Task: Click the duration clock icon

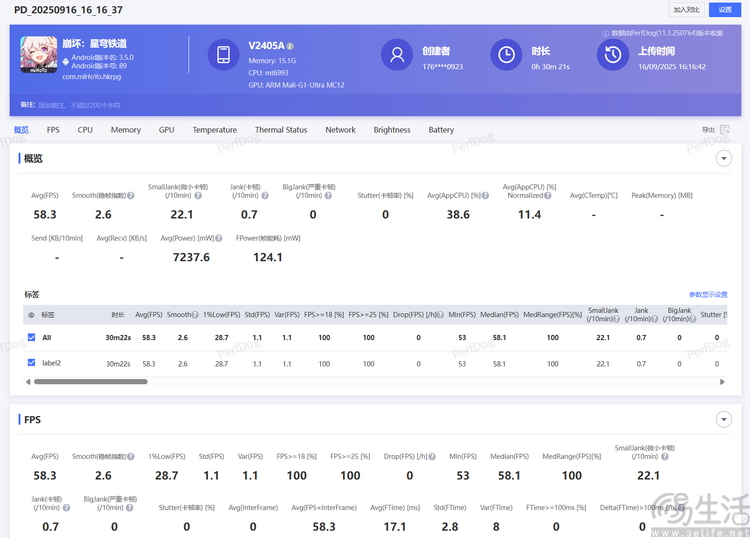Action: (507, 54)
